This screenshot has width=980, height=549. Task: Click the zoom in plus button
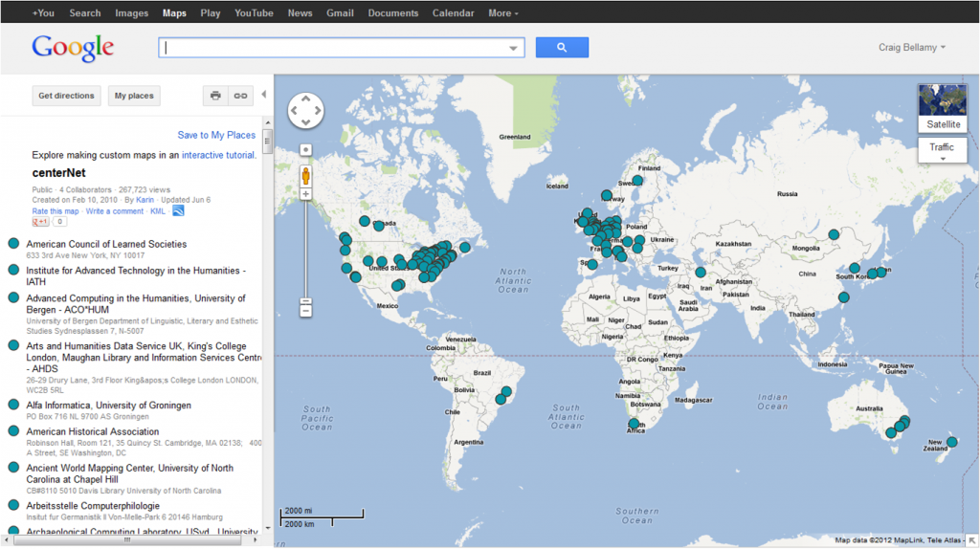305,194
